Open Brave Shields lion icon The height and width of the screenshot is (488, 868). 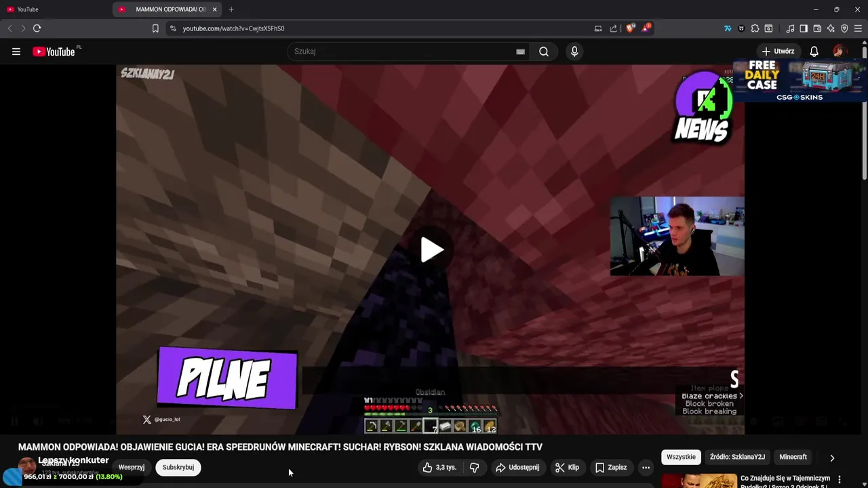coord(631,28)
